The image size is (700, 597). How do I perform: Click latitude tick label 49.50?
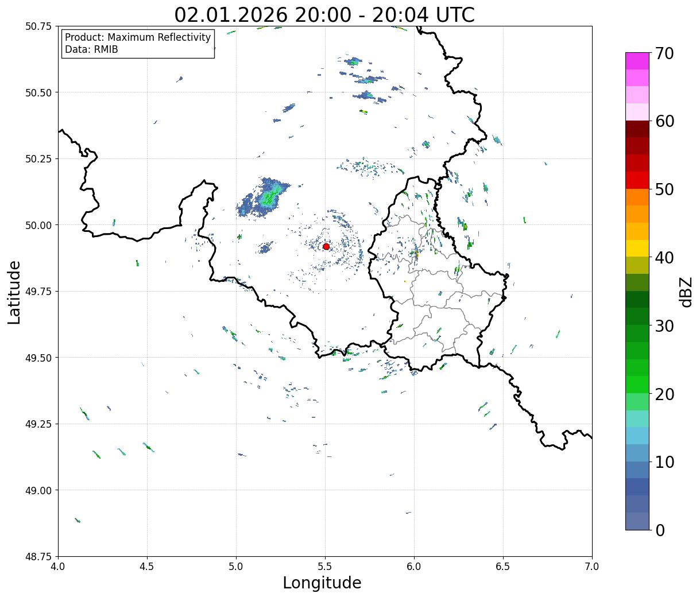pyautogui.click(x=38, y=358)
